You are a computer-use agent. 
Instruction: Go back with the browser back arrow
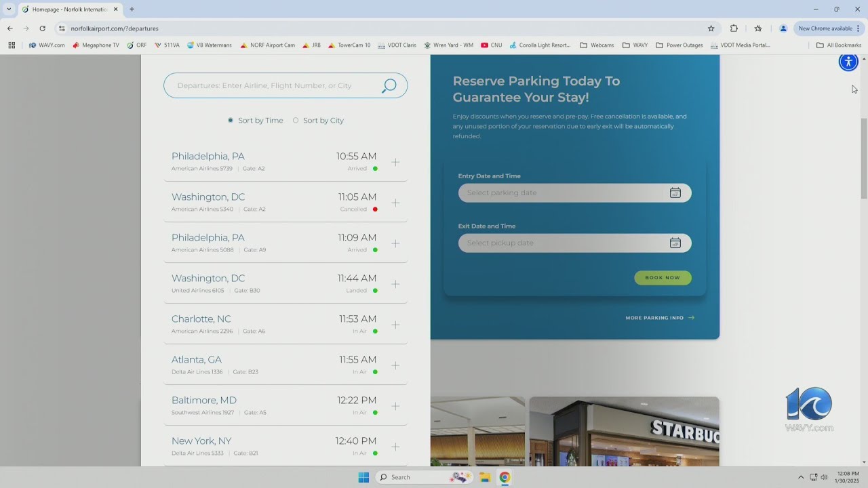pos(10,28)
